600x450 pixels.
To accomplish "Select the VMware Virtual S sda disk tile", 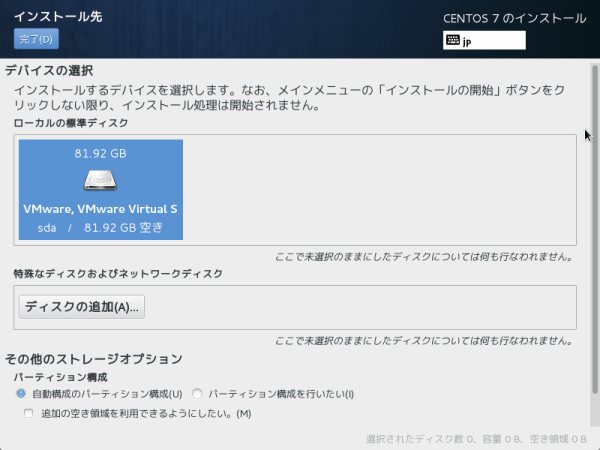I will (101, 190).
